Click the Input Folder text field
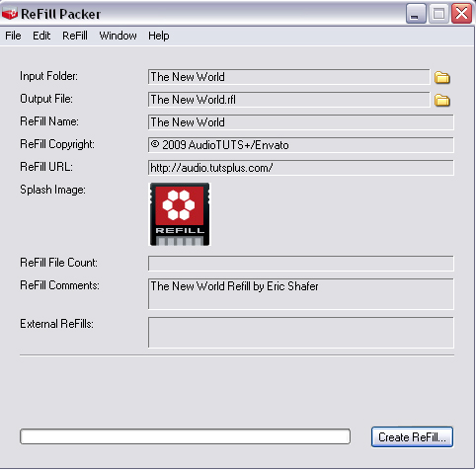The width and height of the screenshot is (476, 470). point(289,77)
